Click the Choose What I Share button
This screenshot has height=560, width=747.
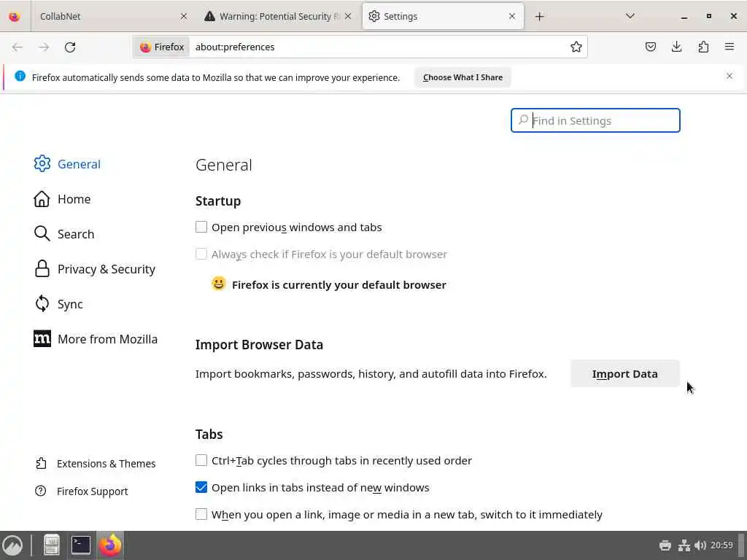click(x=462, y=77)
